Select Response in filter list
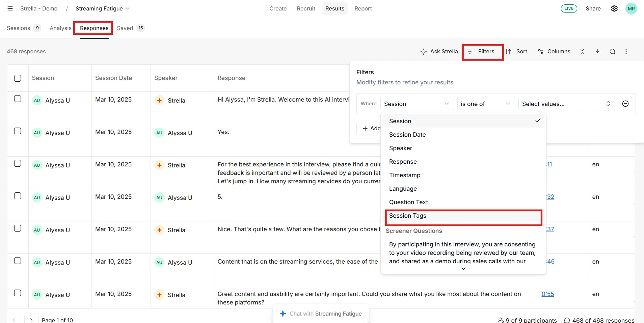 tap(463, 162)
